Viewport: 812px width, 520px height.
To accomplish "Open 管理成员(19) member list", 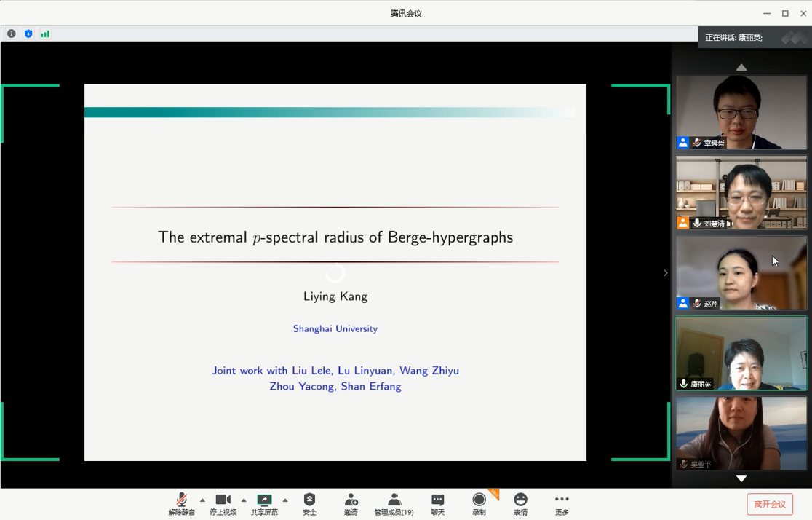I will pyautogui.click(x=394, y=503).
